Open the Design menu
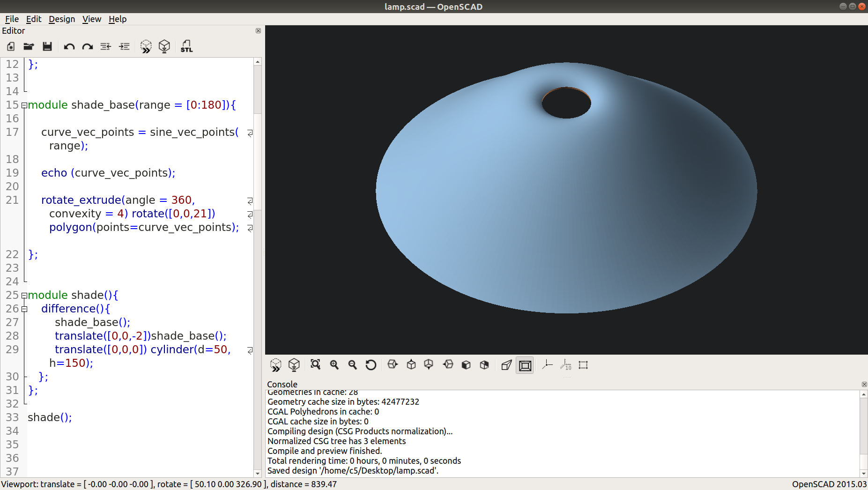This screenshot has height=490, width=868. (x=62, y=19)
